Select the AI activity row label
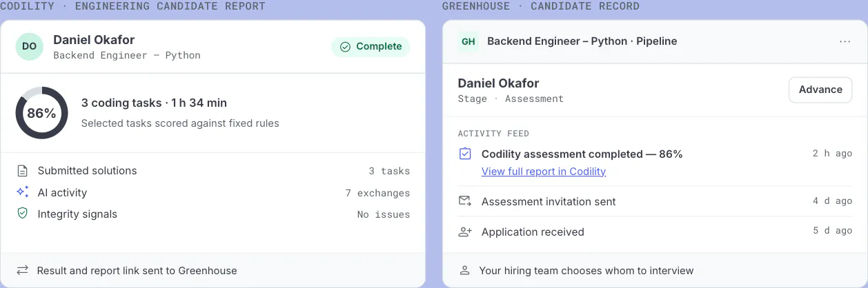 (x=62, y=193)
